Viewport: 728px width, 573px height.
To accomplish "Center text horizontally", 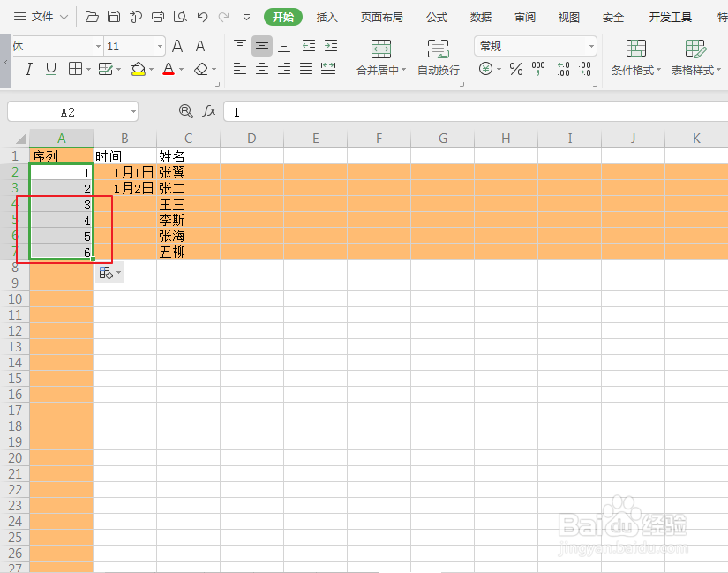I will (x=262, y=69).
